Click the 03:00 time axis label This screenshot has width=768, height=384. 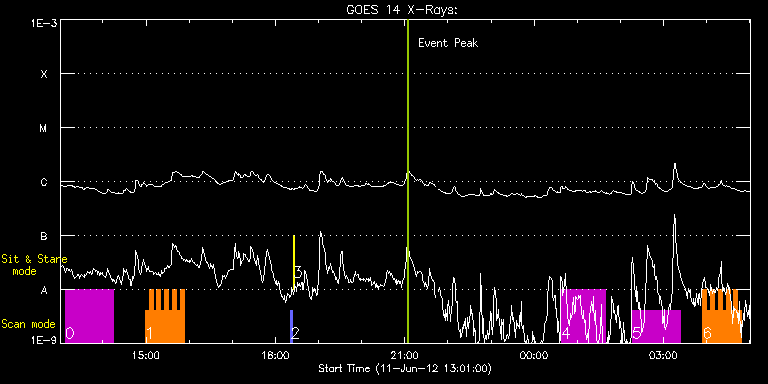(x=663, y=355)
